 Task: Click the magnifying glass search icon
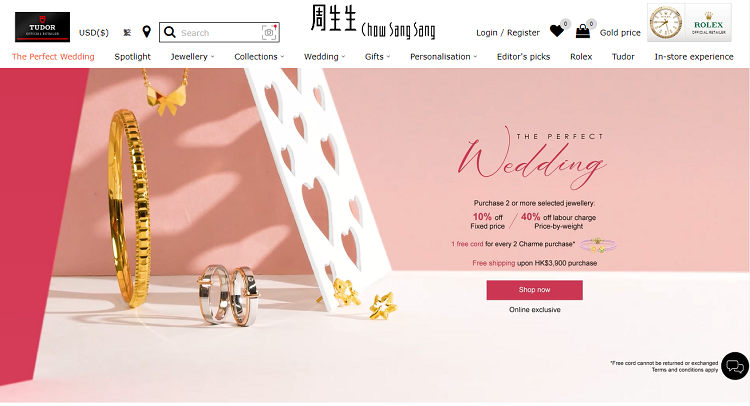(170, 32)
